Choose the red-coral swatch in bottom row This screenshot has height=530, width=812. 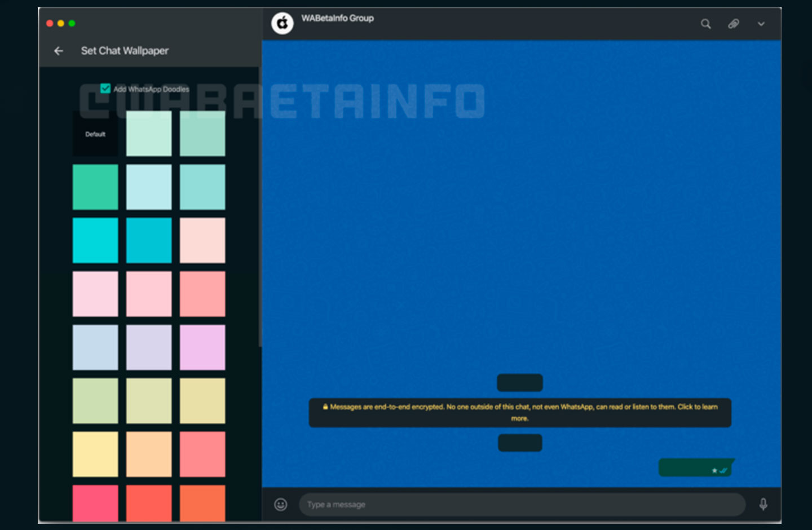pyautogui.click(x=149, y=503)
